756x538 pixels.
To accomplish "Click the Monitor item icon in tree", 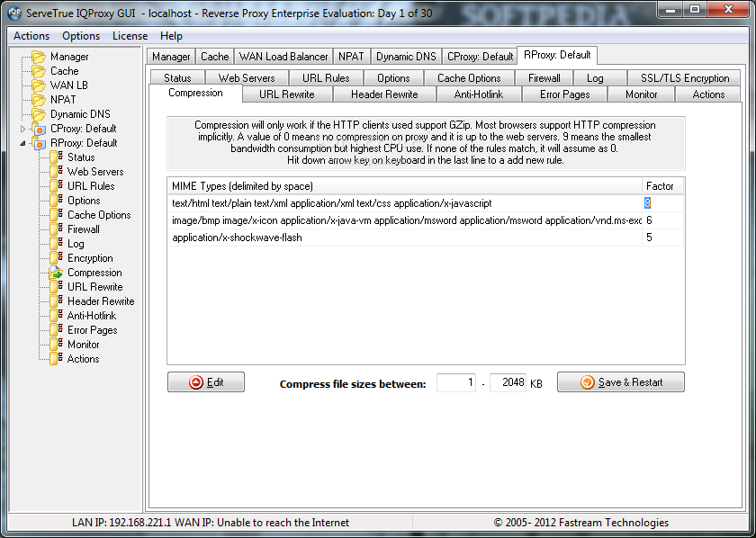I will point(57,345).
